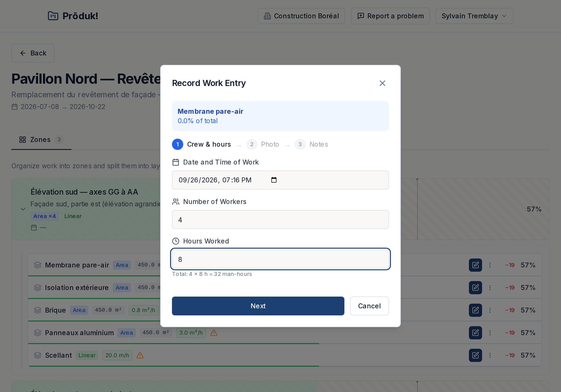The width and height of the screenshot is (561, 392).
Task: Click the Number of Workers field
Action: [x=280, y=220]
